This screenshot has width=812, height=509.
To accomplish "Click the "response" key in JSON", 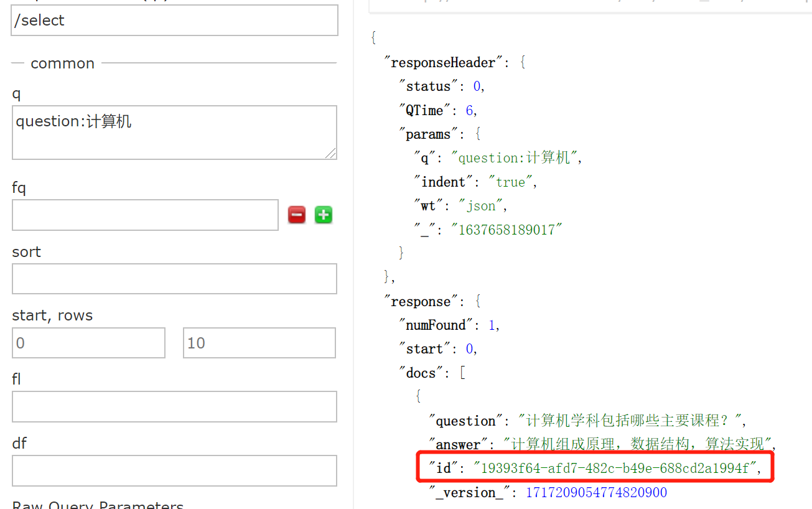I will coord(421,301).
